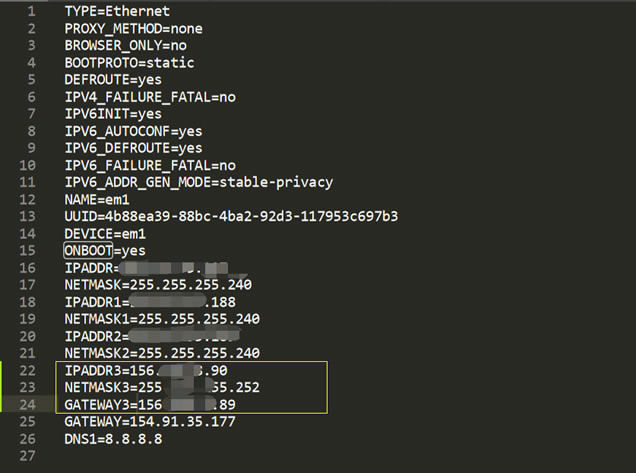Click IPV6_ADDR_GEN_MODE=stable-privacy line
636x473 pixels.
[x=199, y=183]
